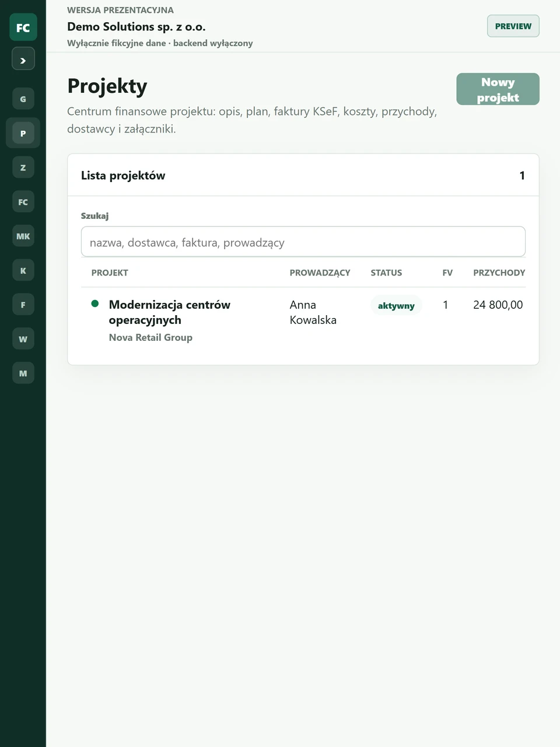Click the Nova Retail Group client name
Image resolution: width=560 pixels, height=747 pixels.
point(150,337)
